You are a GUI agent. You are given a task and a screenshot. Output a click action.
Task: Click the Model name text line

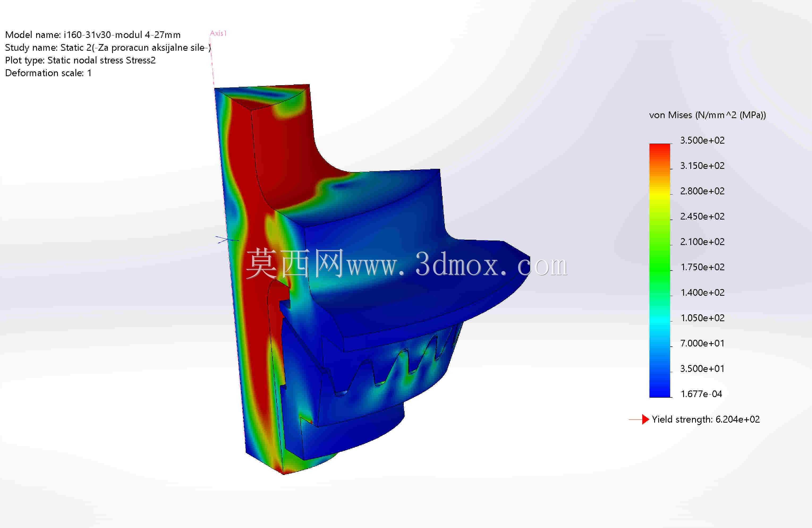tap(93, 35)
